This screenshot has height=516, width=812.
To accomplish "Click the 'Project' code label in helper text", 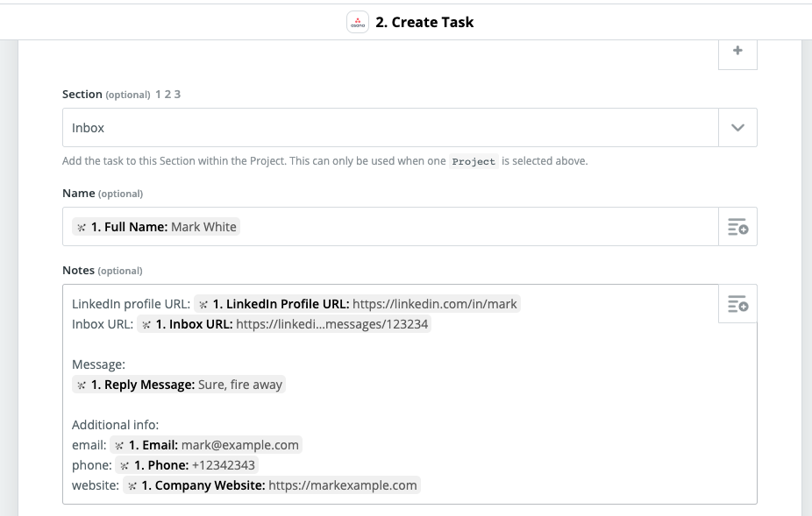I will 474,161.
